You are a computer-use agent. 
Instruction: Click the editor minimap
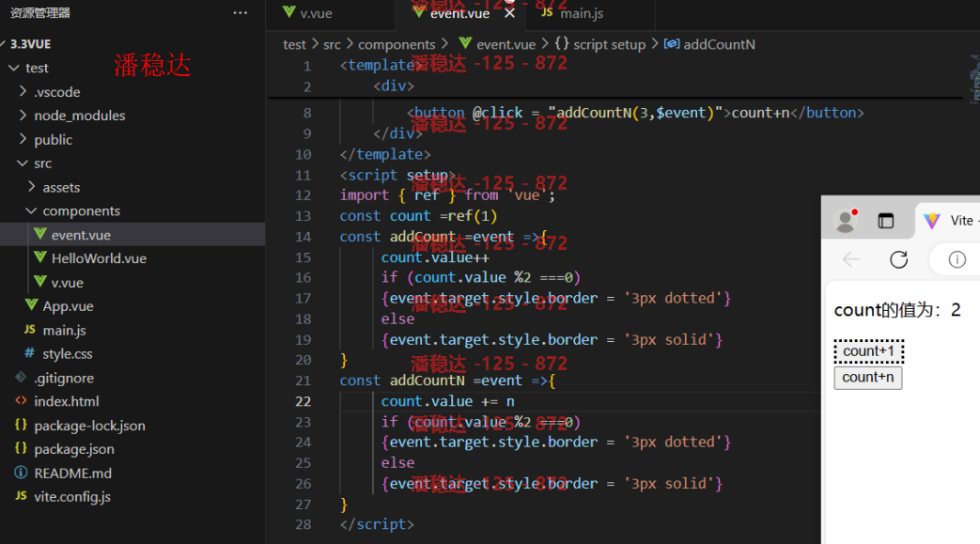point(974,78)
